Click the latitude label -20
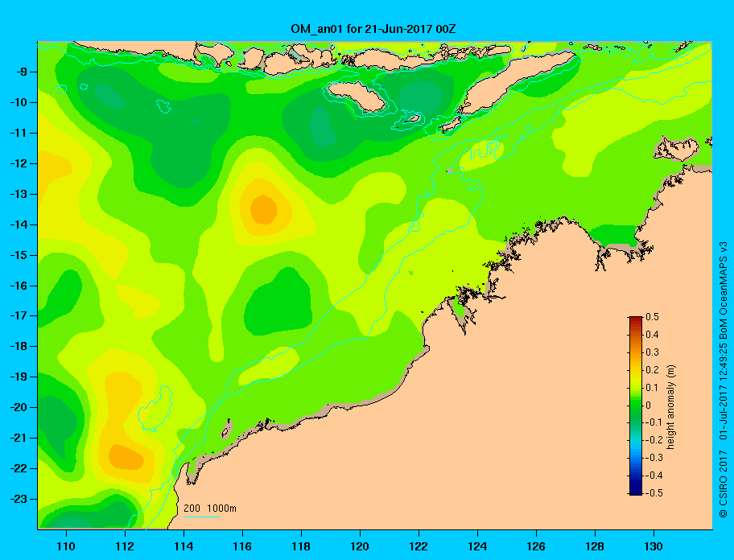The width and height of the screenshot is (734, 560). click(22, 407)
